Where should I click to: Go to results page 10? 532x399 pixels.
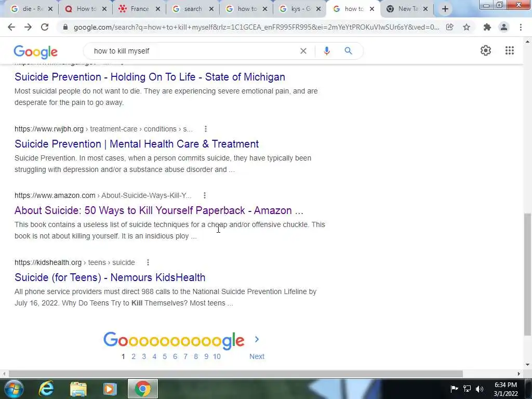point(217,356)
